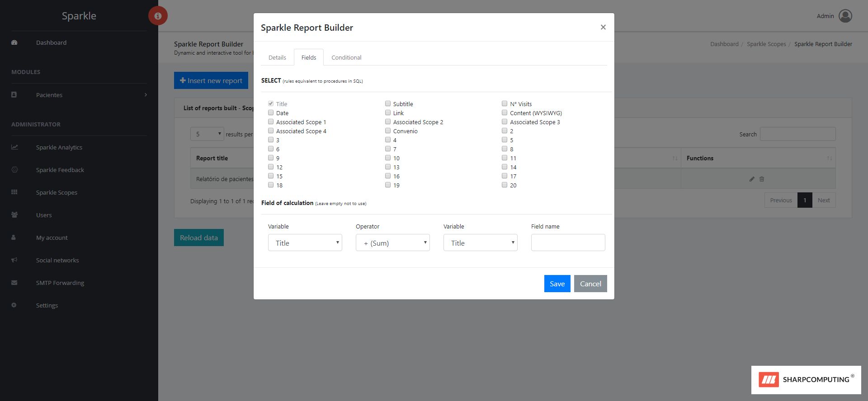Image resolution: width=868 pixels, height=401 pixels.
Task: Click the pencil edit icon in Functions
Action: coord(752,179)
